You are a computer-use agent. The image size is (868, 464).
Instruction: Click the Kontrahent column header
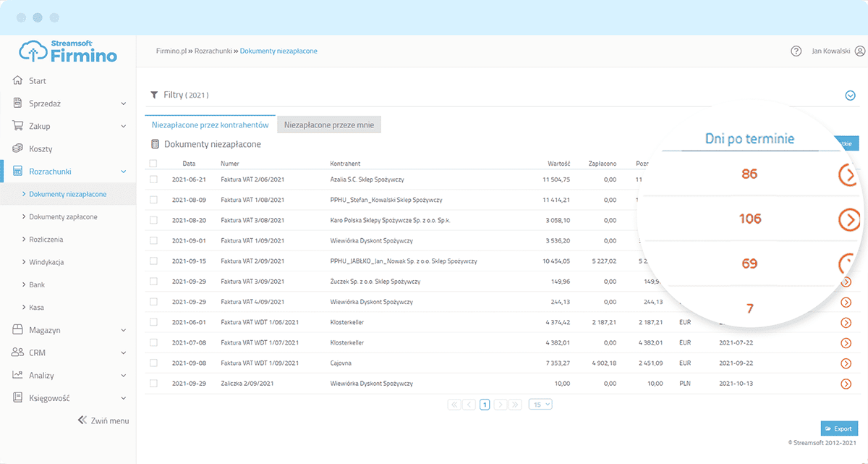[345, 164]
